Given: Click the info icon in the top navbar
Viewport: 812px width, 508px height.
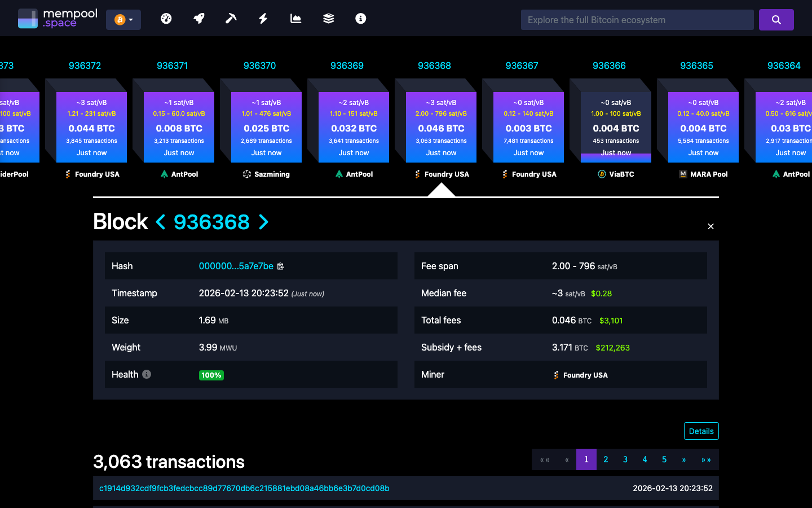Looking at the screenshot, I should tap(360, 18).
